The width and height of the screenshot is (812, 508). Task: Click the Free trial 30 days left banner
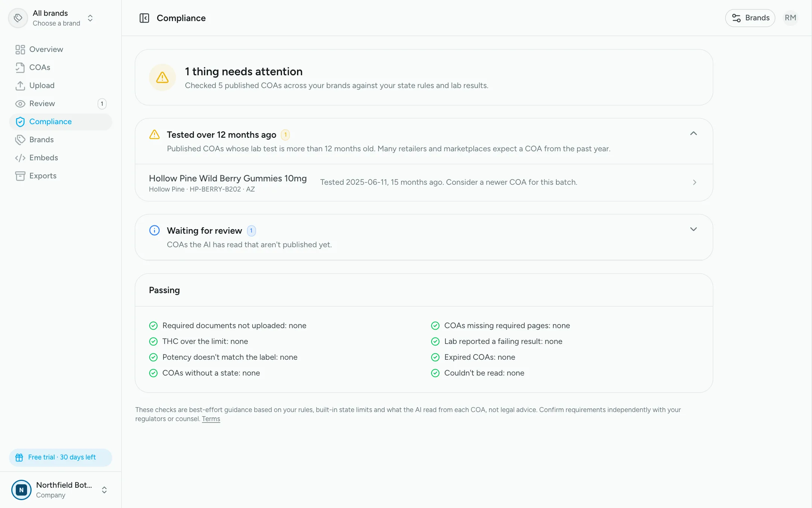pos(61,458)
